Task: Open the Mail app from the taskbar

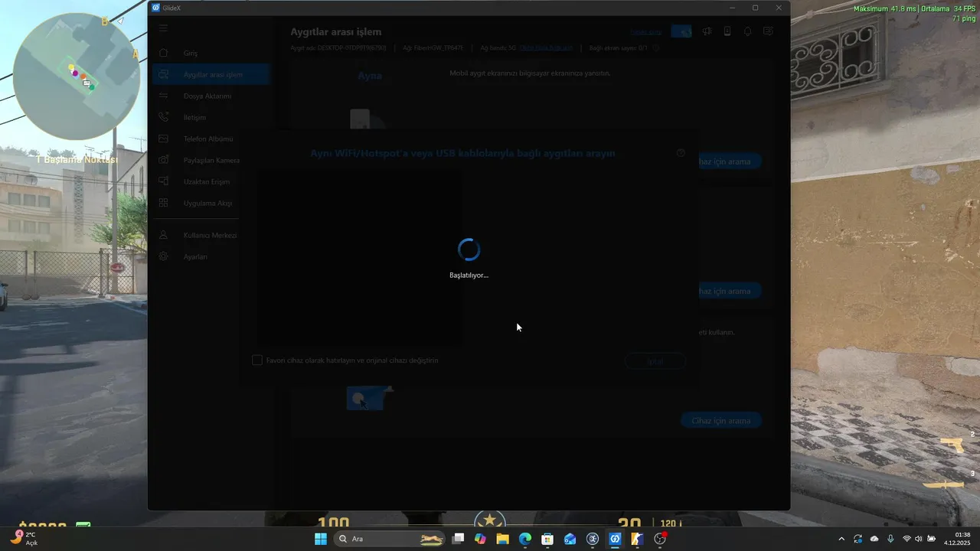Action: (570, 539)
